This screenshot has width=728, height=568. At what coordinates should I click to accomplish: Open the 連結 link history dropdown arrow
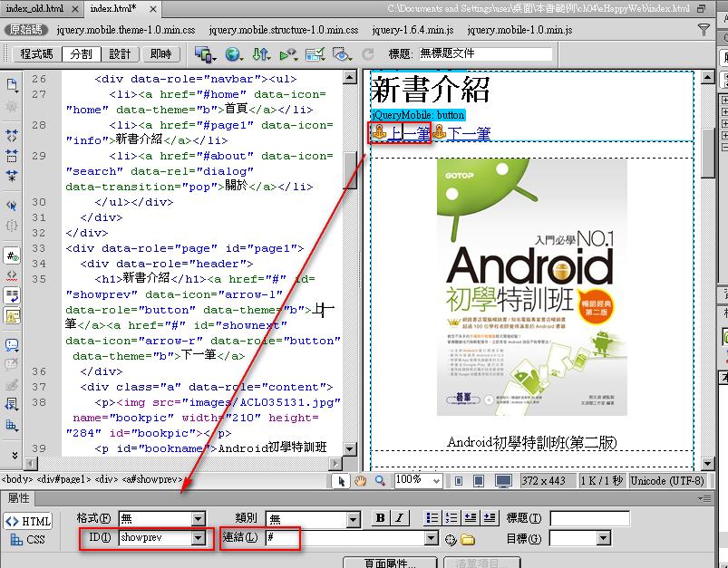432,538
